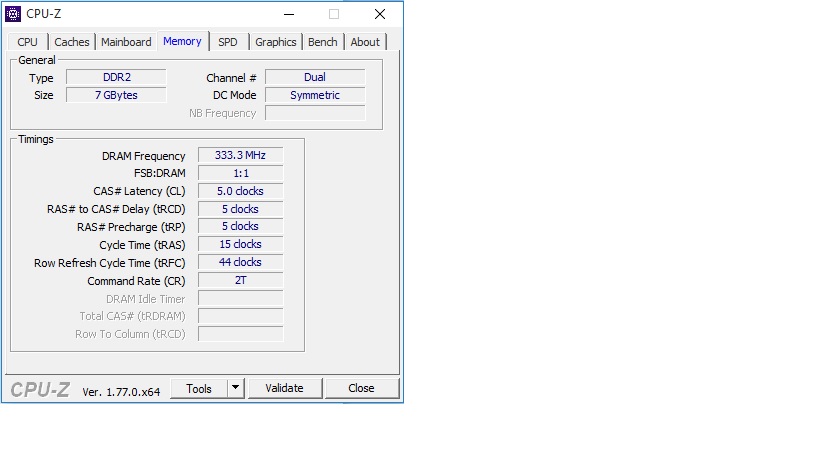Click the CPU-Z icon in title bar
816x460 pixels.
point(13,14)
